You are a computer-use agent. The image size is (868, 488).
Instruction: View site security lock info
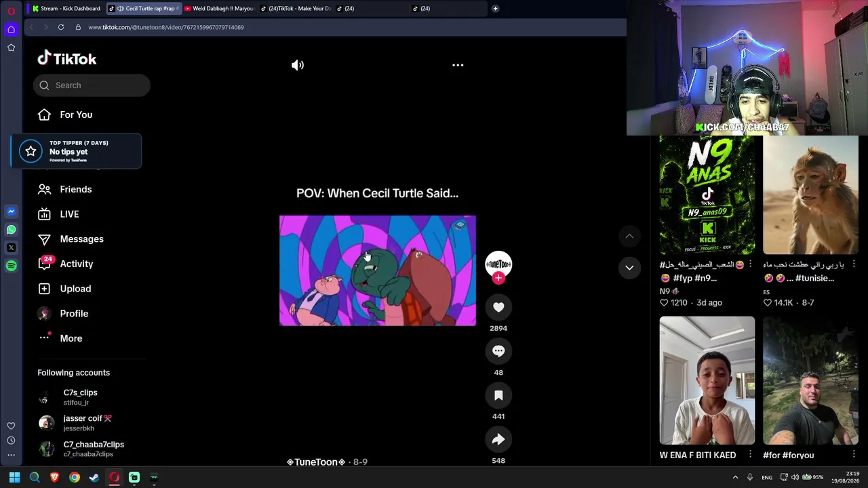(x=78, y=27)
